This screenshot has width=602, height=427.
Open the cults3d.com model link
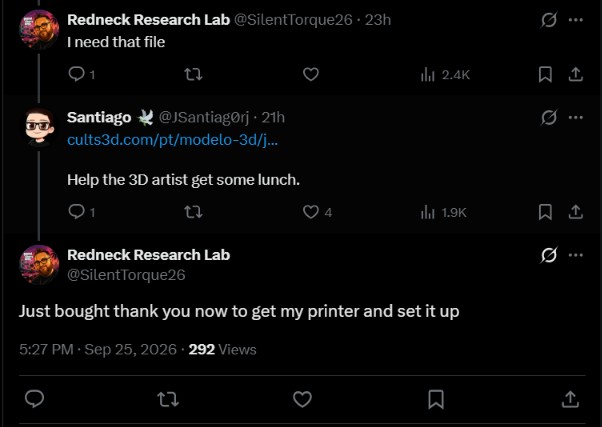point(172,139)
